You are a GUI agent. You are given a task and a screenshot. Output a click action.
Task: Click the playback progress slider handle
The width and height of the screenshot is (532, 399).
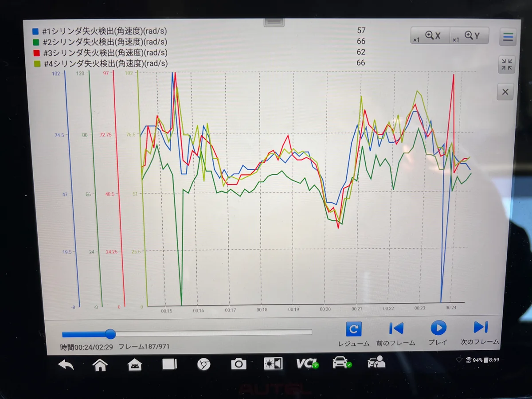(110, 334)
